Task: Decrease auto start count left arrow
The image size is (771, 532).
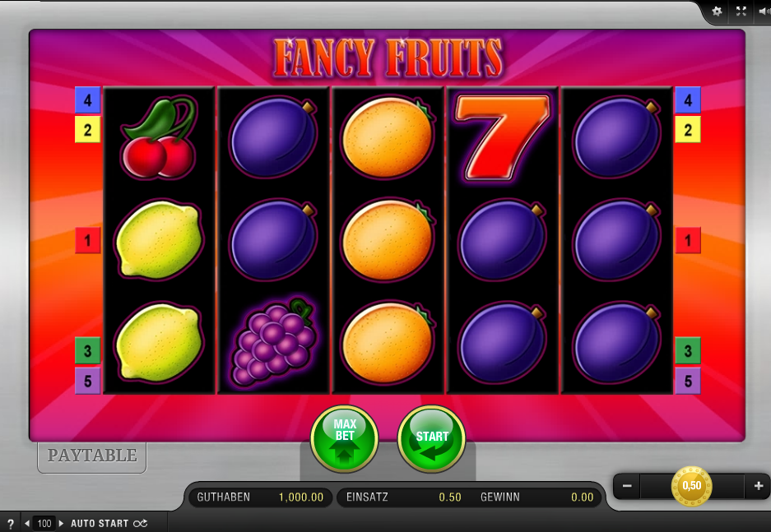Action: tap(27, 524)
